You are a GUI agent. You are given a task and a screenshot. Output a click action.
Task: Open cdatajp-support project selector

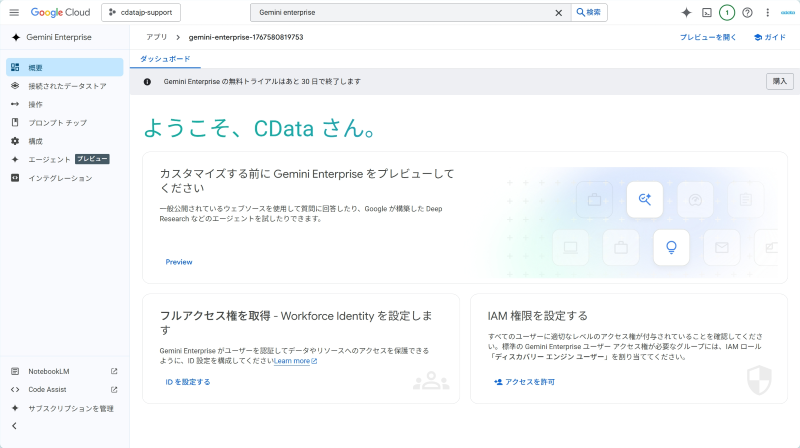(141, 12)
